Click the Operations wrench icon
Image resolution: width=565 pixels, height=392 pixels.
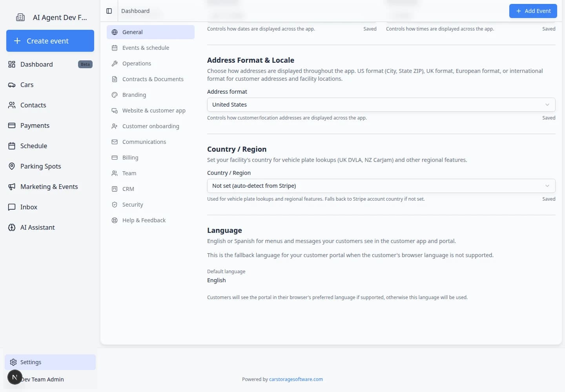click(115, 64)
